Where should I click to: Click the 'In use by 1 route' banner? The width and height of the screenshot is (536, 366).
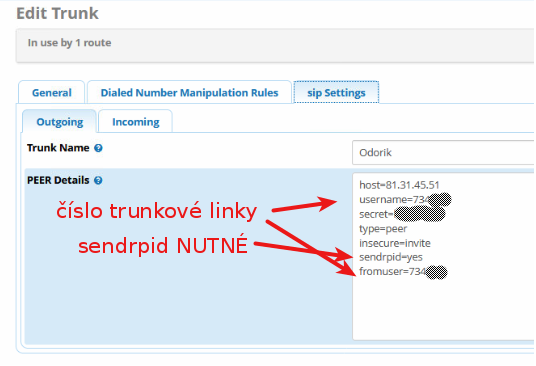[275, 45]
